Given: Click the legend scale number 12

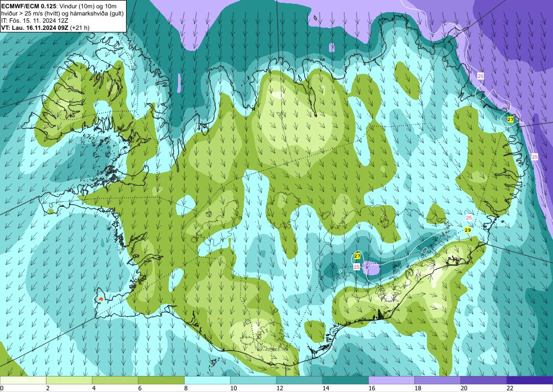Looking at the screenshot, I should (x=280, y=388).
